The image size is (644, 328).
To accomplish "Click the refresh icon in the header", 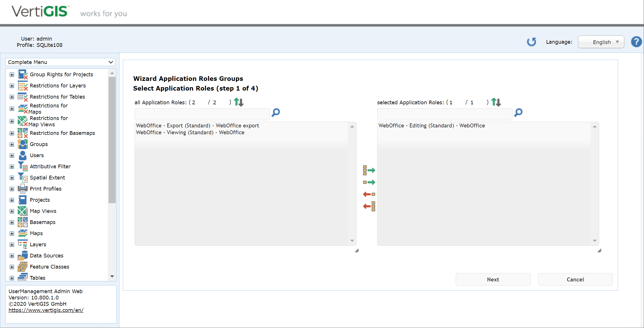I will tap(531, 42).
